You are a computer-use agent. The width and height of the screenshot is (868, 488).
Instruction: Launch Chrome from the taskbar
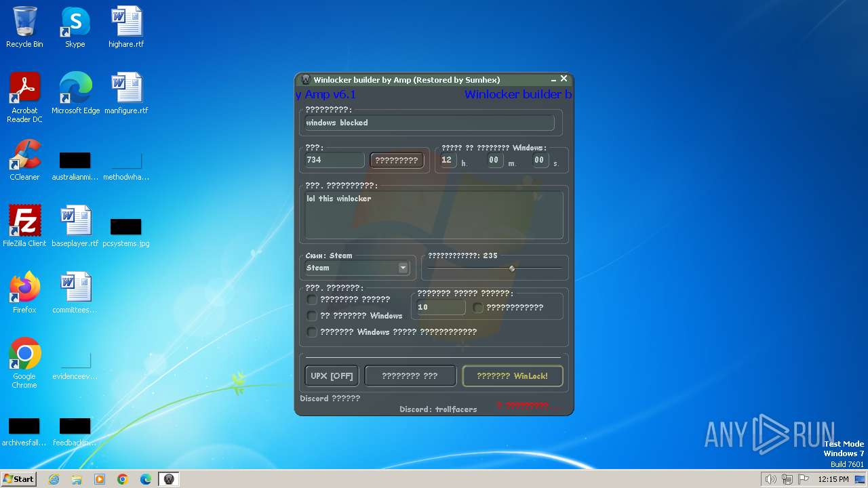click(x=123, y=479)
